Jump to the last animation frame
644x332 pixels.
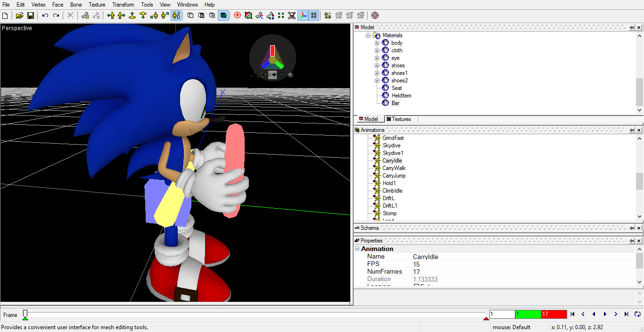click(x=627, y=314)
